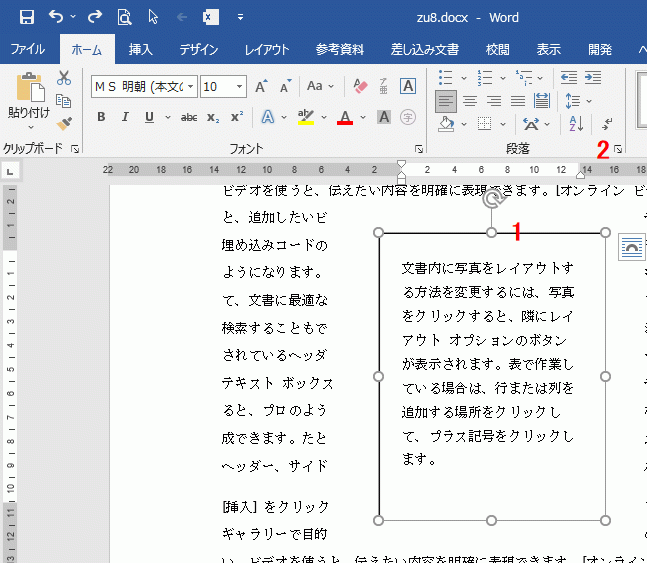Click the Save icon in quick access toolbar
This screenshot has width=647, height=563.
point(27,17)
